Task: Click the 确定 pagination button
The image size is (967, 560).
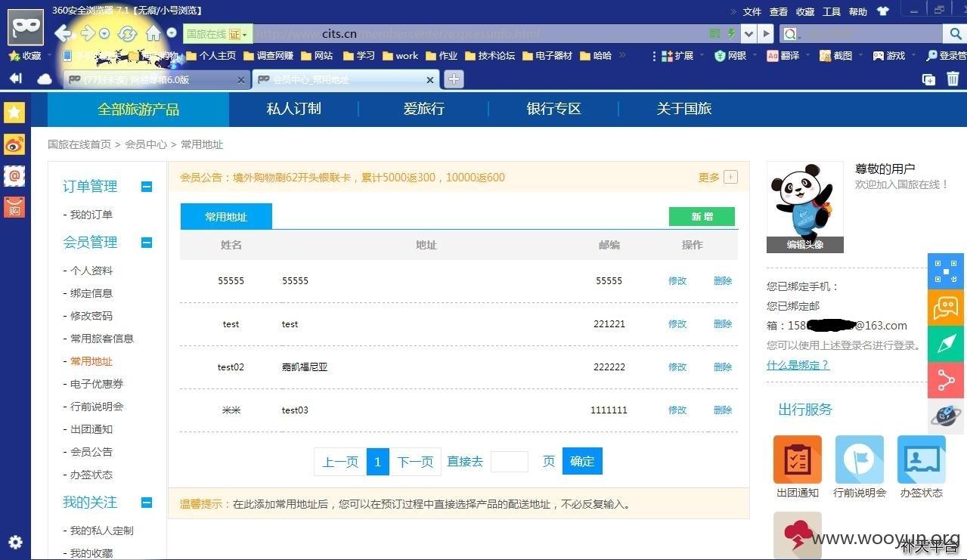Action: pyautogui.click(x=582, y=461)
